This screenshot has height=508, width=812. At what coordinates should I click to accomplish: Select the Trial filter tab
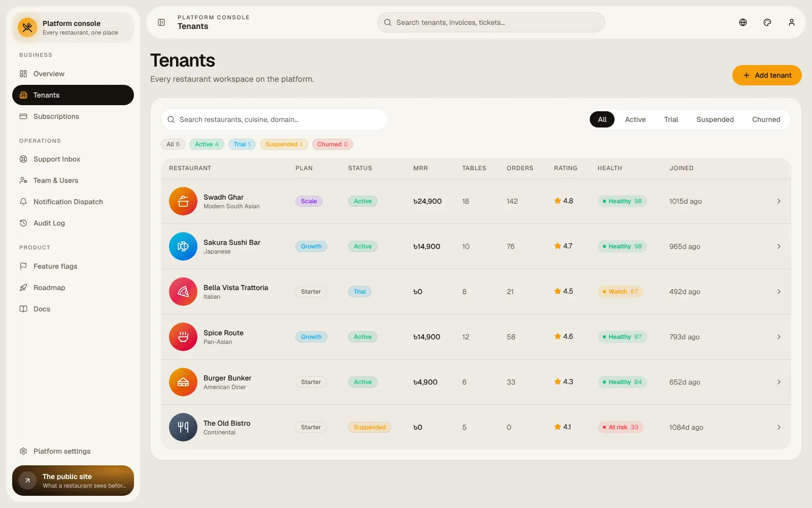(671, 119)
